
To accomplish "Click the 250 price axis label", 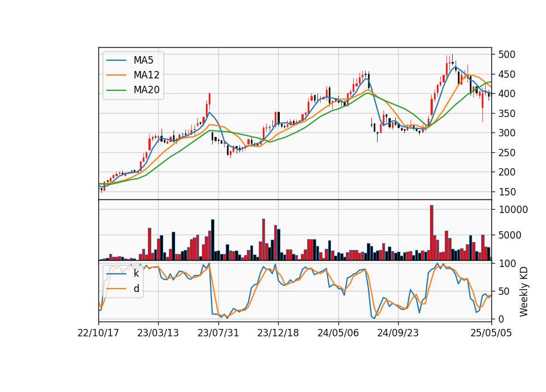I will pyautogui.click(x=507, y=153).
